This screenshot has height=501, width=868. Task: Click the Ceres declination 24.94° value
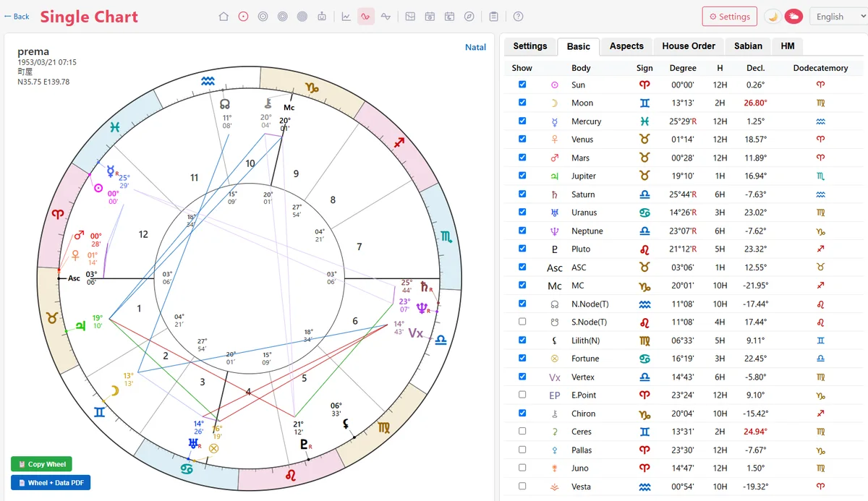(756, 432)
